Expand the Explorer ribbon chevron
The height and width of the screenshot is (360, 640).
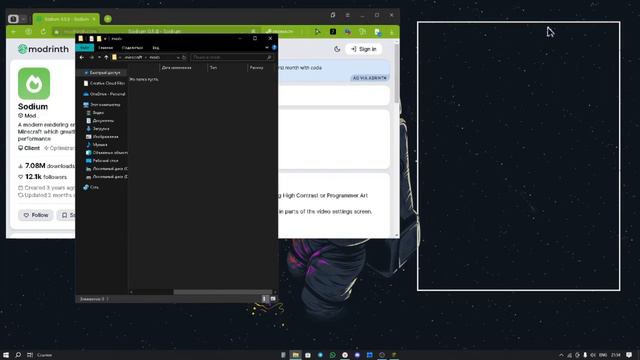pyautogui.click(x=267, y=48)
